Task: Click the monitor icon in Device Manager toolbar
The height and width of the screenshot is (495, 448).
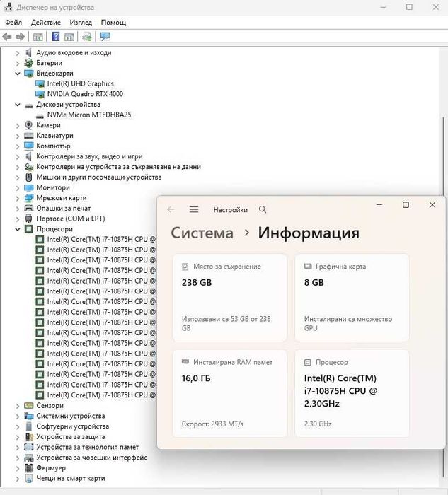Action: [105, 37]
